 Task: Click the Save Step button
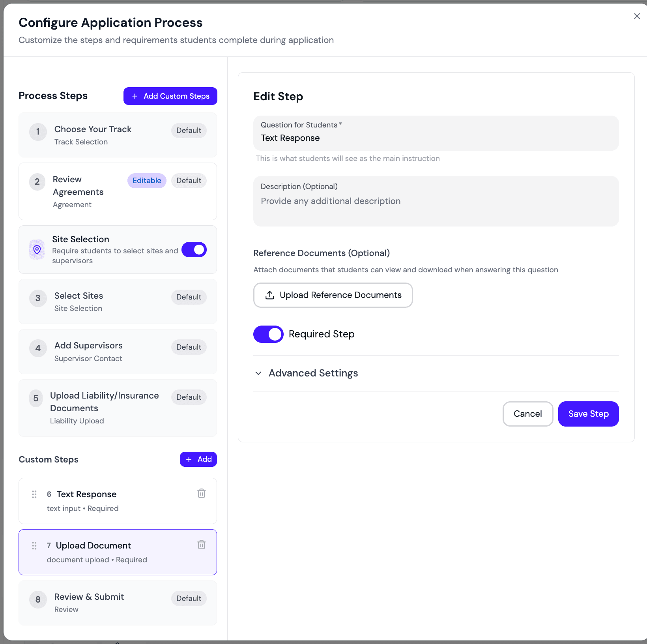[588, 414]
